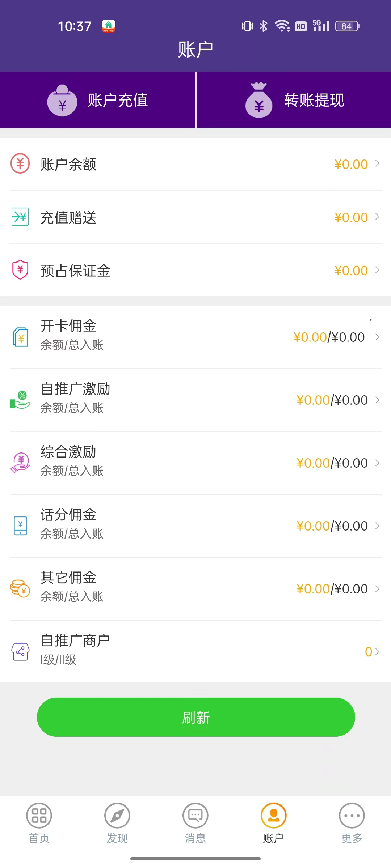391x868 pixels.
Task: Tap the 自推广商户 share icon
Action: 20,651
